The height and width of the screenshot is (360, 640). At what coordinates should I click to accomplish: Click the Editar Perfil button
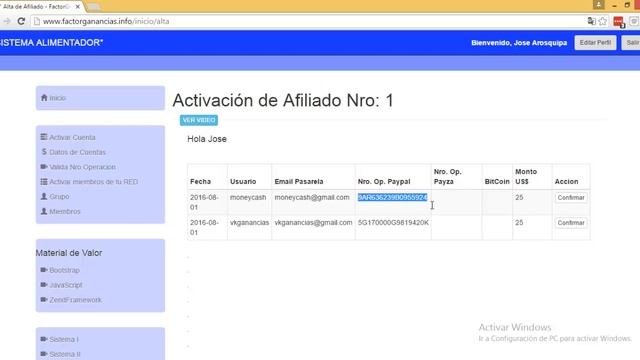[x=595, y=42]
